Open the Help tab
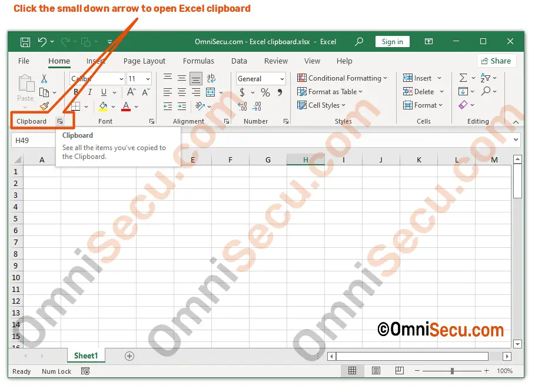The width and height of the screenshot is (535, 392). click(344, 61)
